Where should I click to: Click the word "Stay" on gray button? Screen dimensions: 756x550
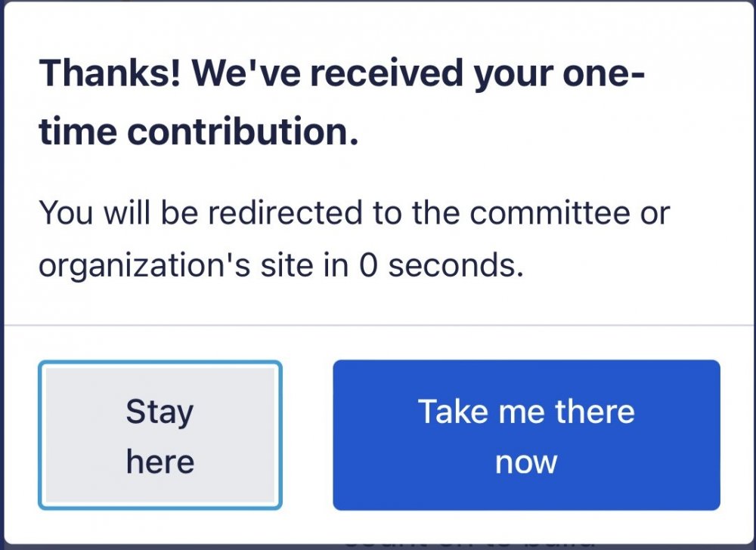point(160,412)
